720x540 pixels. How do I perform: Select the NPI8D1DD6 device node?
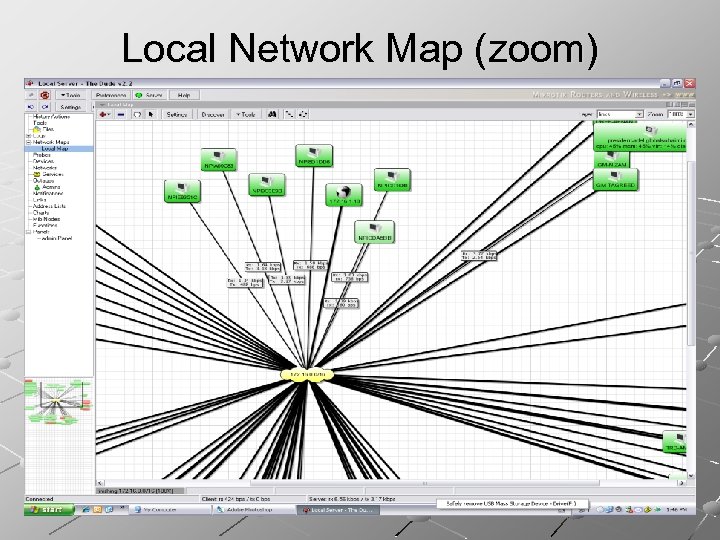click(x=314, y=156)
